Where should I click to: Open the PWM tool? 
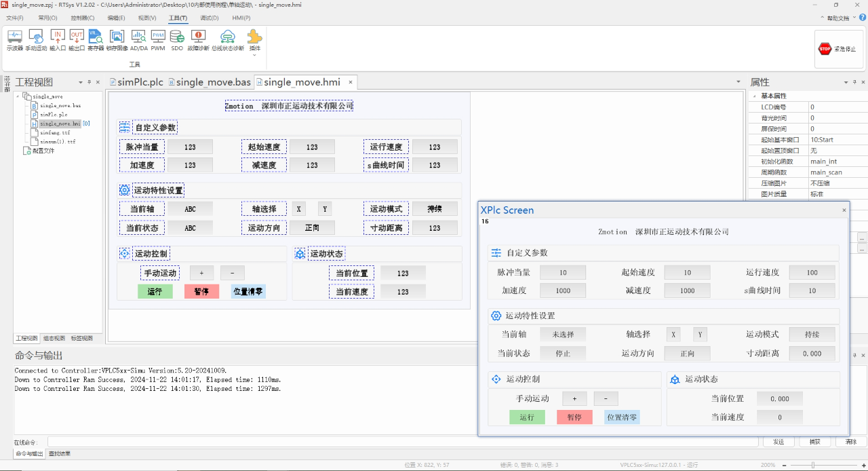pos(158,40)
